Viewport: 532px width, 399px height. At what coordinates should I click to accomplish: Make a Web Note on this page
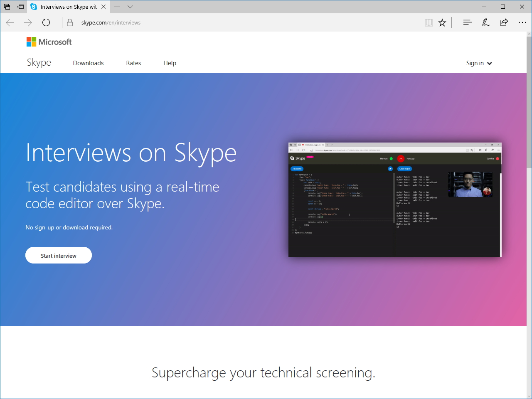point(485,22)
